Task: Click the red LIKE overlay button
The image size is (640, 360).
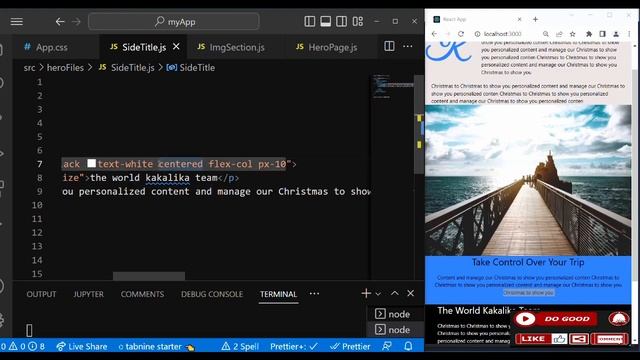Action: 541,339
